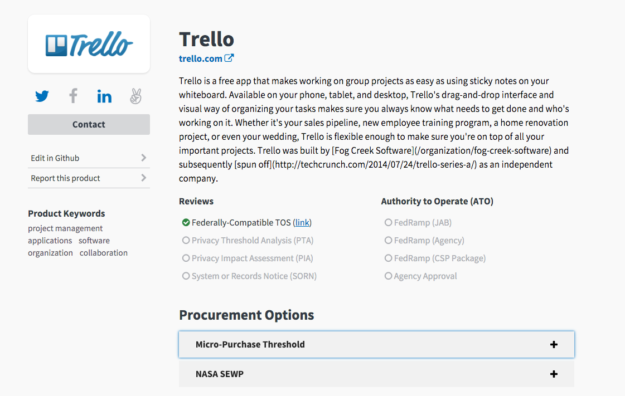Open Trello's Twitter profile icon
The image size is (625, 396).
click(x=42, y=96)
